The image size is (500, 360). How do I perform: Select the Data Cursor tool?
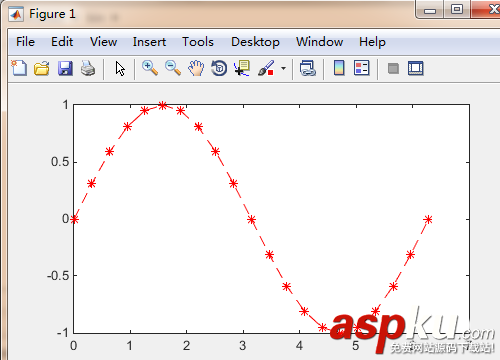pyautogui.click(x=242, y=68)
